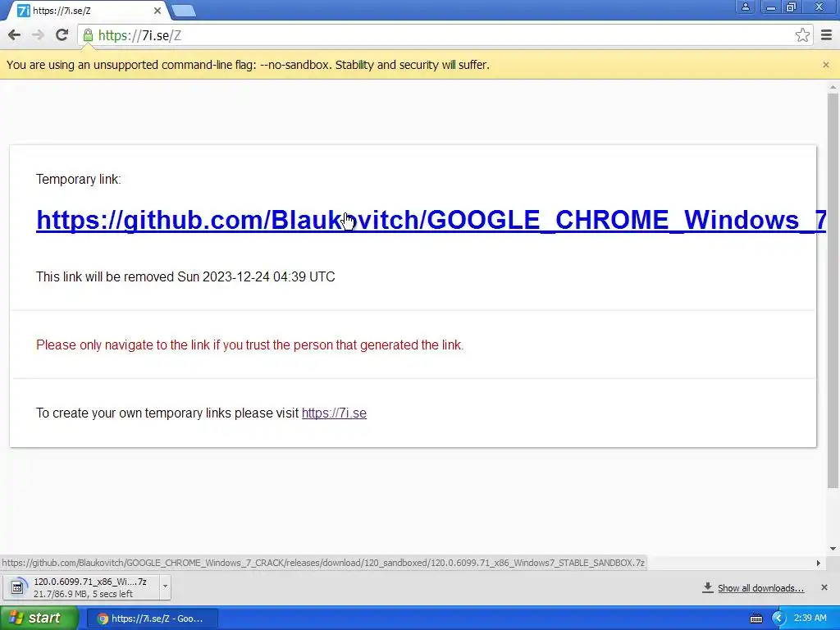Click the green padlock security icon
840x630 pixels.
pos(88,35)
